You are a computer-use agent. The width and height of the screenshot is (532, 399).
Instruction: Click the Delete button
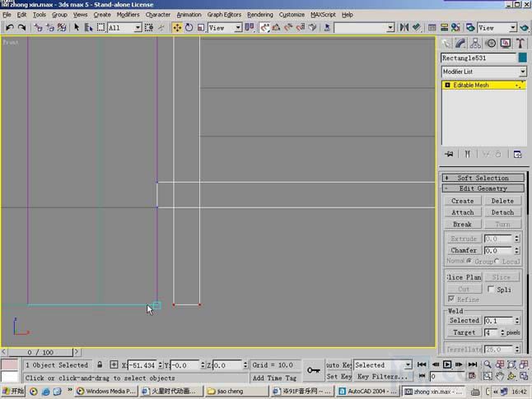click(x=502, y=201)
